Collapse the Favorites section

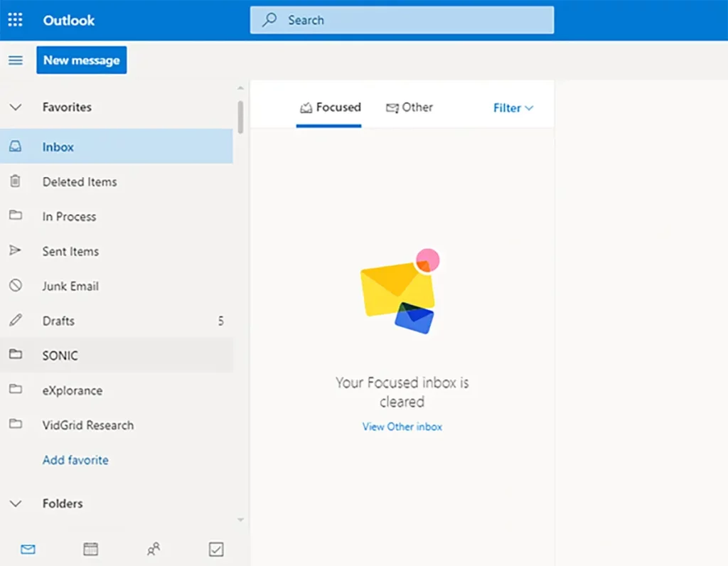(16, 107)
